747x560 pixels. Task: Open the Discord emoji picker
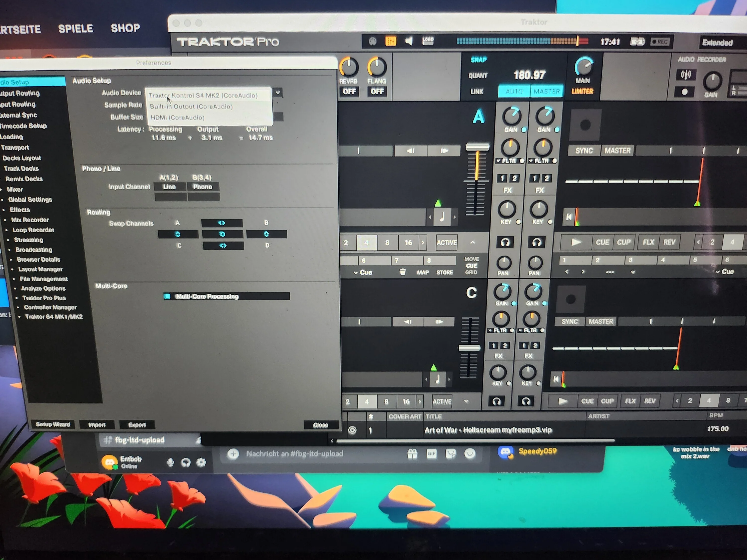470,454
